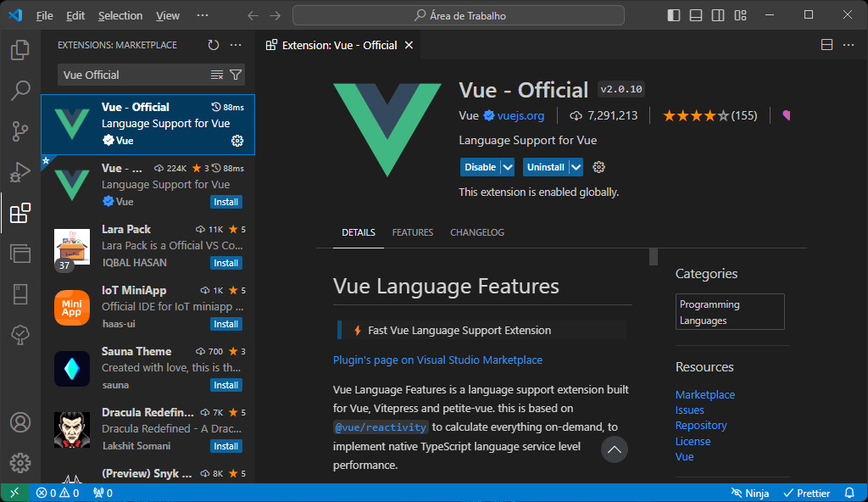Image resolution: width=868 pixels, height=502 pixels.
Task: Open Plugin's page on Visual Studio Marketplace link
Action: 437,360
